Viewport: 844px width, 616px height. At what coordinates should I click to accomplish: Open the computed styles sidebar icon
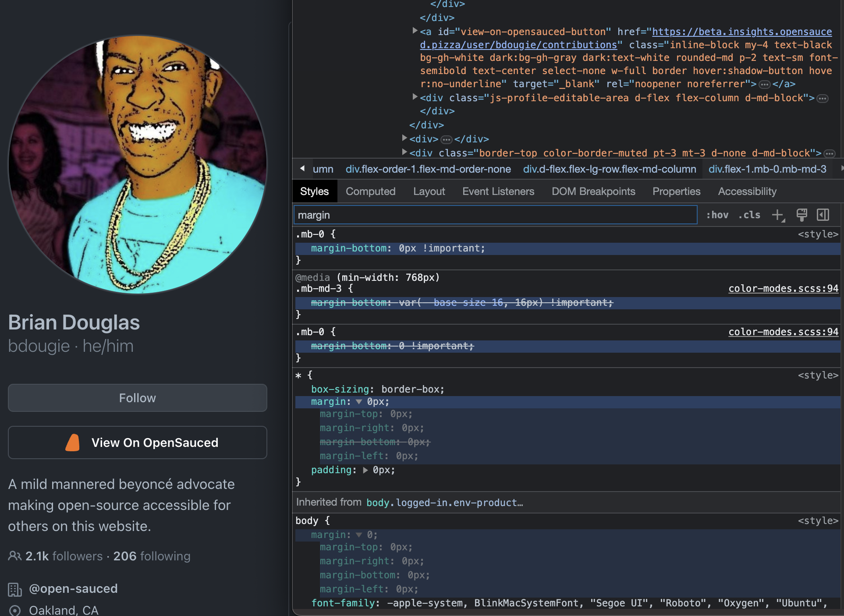pyautogui.click(x=823, y=215)
